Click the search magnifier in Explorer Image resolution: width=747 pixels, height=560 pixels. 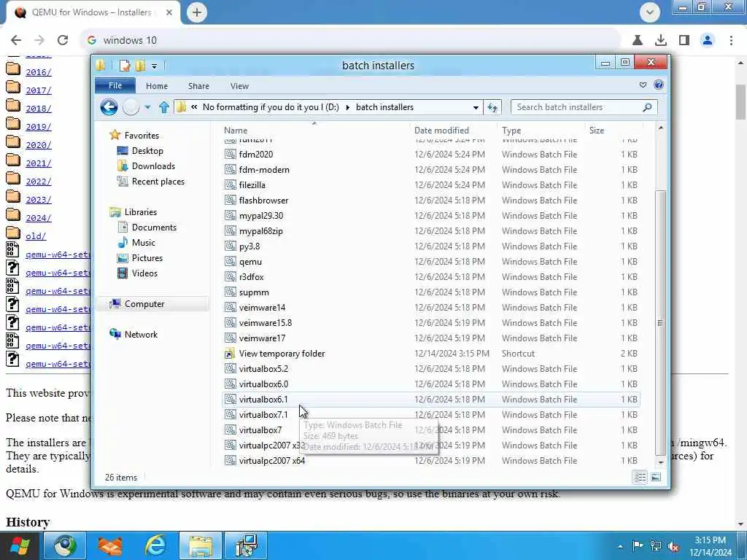pos(647,108)
